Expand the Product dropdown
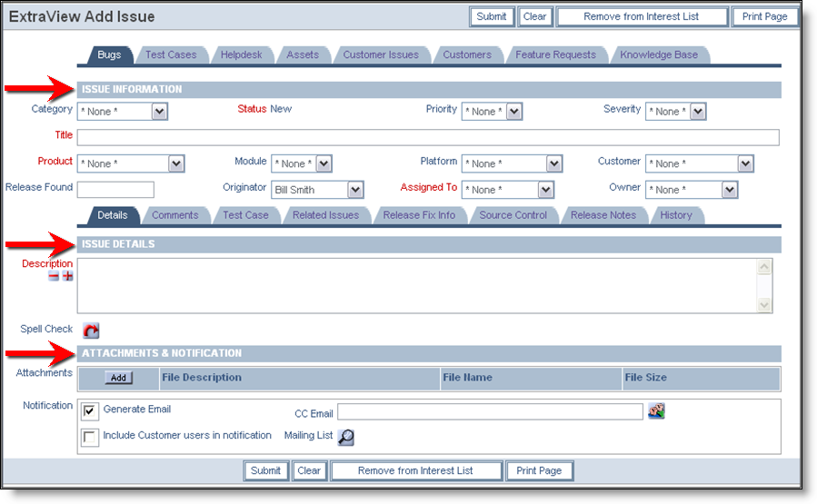This screenshot has width=817, height=504. click(131, 163)
